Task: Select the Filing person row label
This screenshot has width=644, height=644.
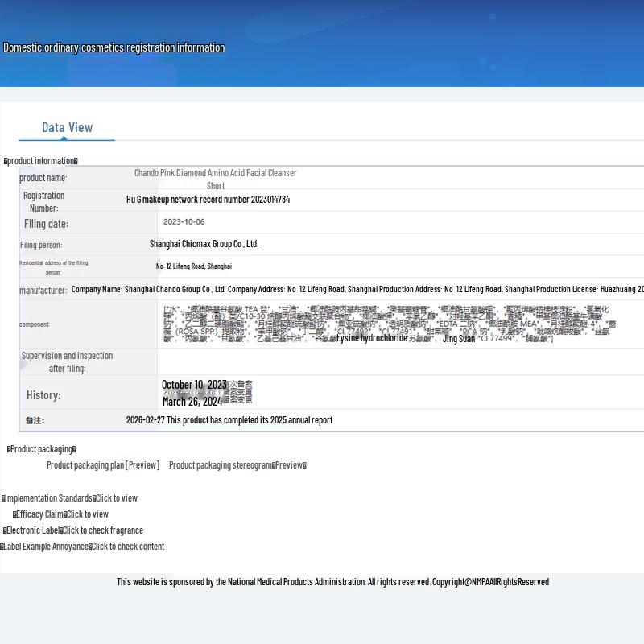Action: 41,245
